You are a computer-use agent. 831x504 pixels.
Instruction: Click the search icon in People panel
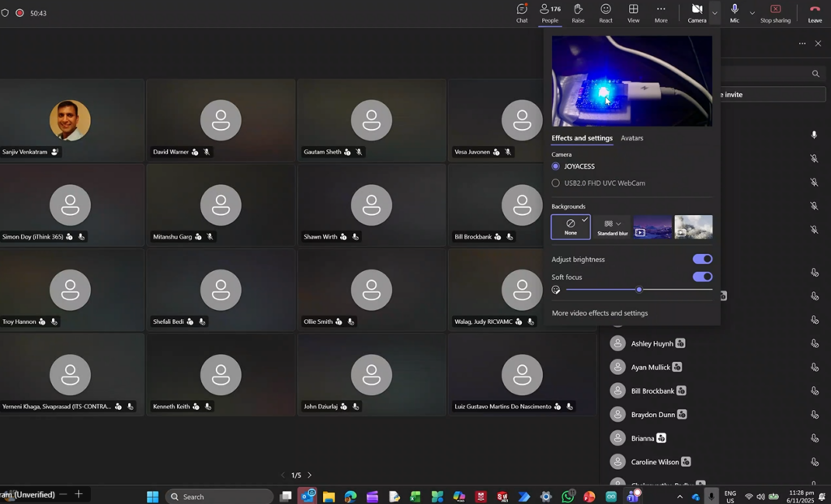[816, 74]
